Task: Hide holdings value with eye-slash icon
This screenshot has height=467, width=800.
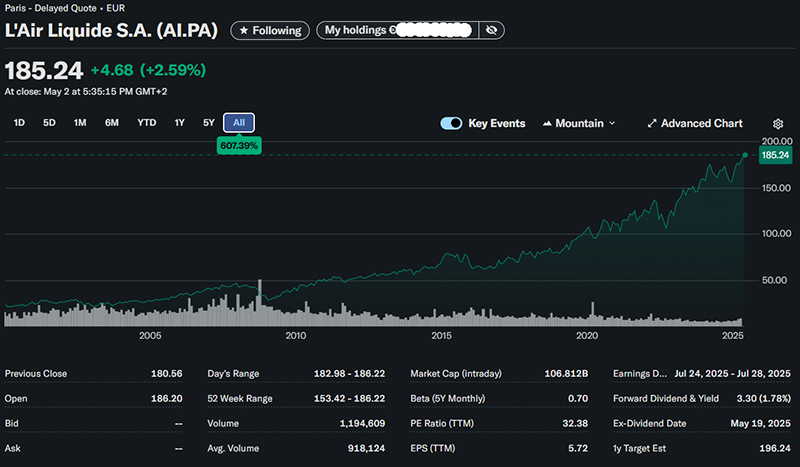Action: point(491,30)
